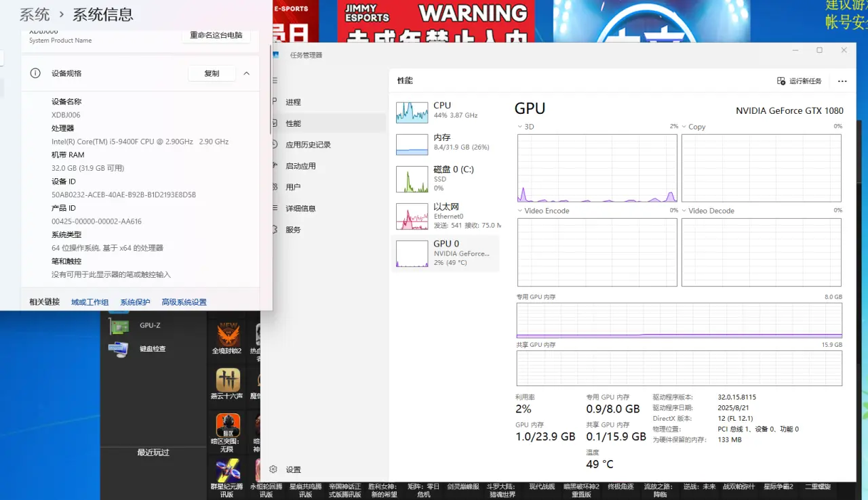Collapse the 设备规格 section chevron
This screenshot has width=868, height=500.
coord(247,73)
